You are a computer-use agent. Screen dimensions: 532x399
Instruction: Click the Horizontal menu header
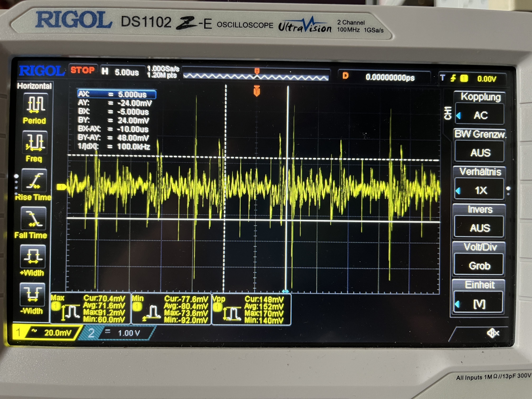coord(34,86)
